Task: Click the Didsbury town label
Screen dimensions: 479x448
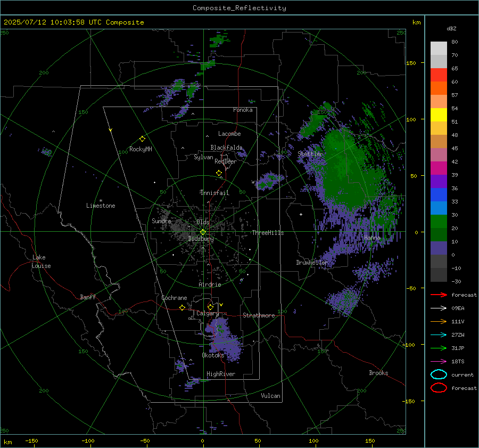Action: [x=201, y=239]
